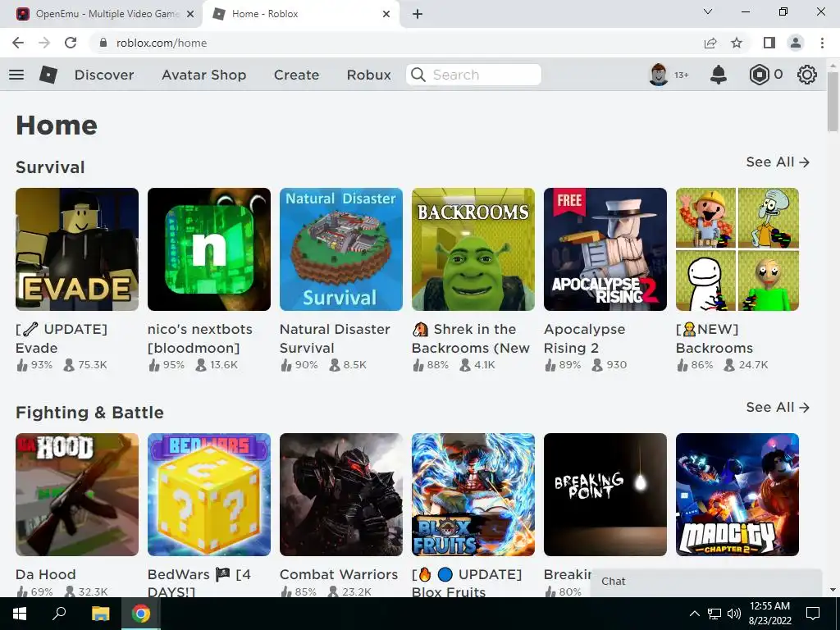Open the Survival category heading
The image size is (840, 630).
[50, 167]
